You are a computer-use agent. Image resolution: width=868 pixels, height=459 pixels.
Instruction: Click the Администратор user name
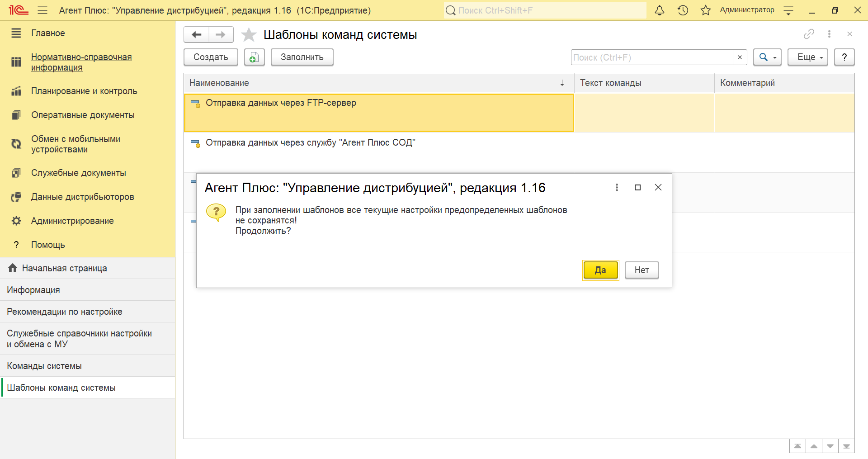pos(747,10)
